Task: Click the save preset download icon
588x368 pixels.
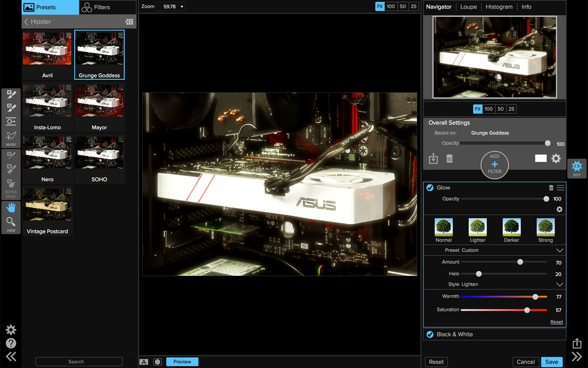Action: [x=433, y=158]
